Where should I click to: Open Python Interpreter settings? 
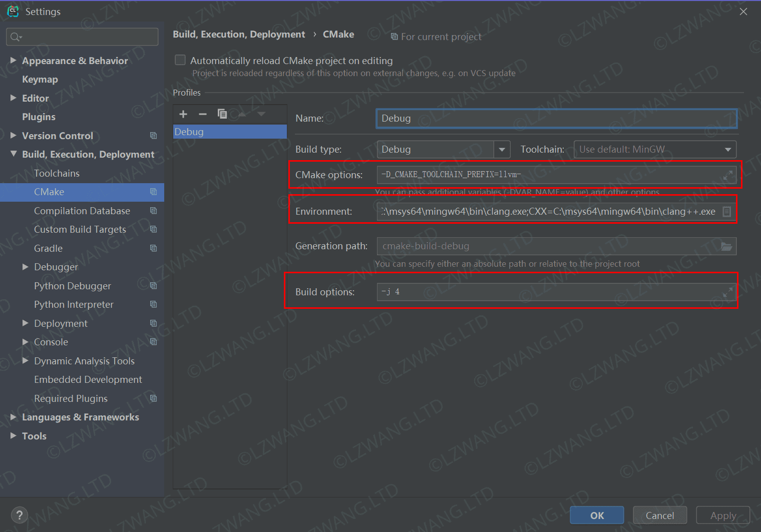point(74,305)
